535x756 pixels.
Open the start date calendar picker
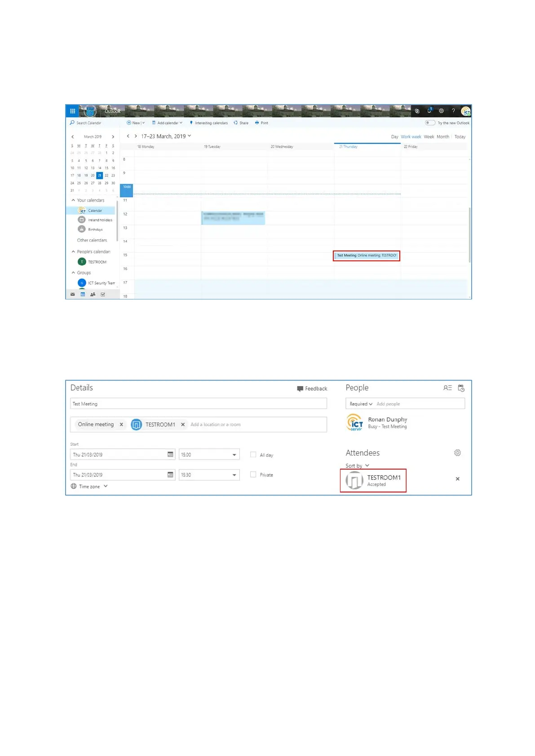(170, 454)
